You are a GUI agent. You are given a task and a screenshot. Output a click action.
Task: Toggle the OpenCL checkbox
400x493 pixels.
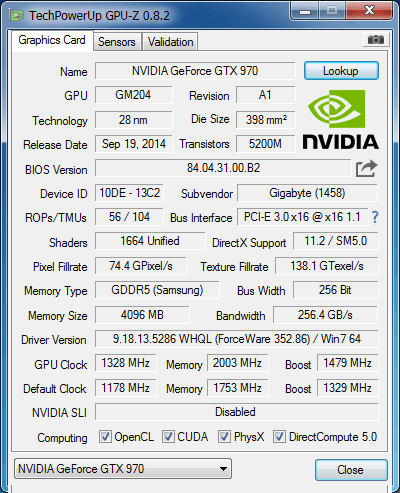coord(105,436)
